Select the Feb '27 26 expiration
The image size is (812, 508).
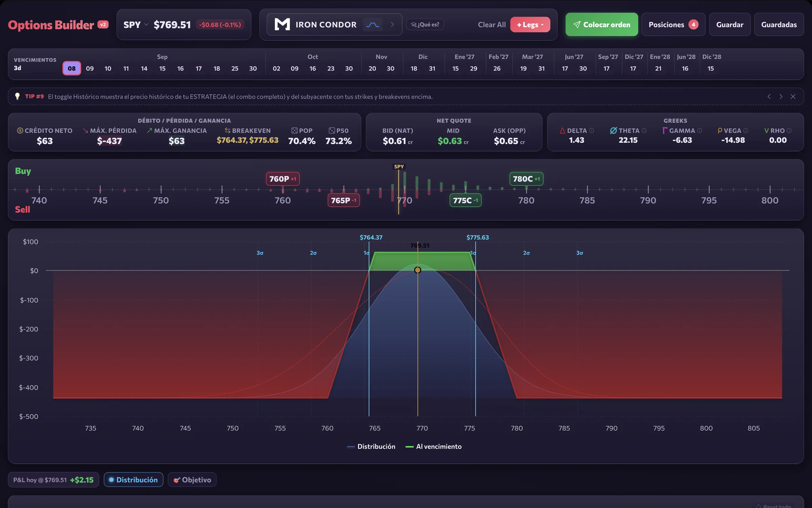click(497, 68)
